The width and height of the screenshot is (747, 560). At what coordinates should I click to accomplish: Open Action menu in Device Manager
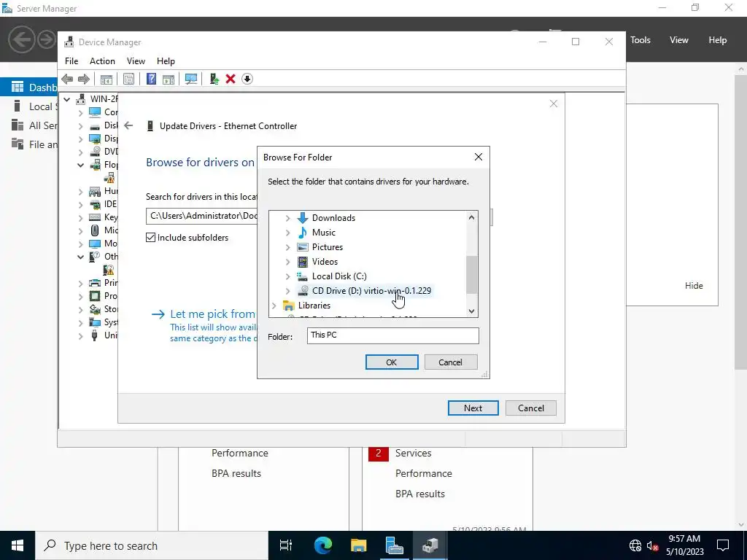pos(102,61)
